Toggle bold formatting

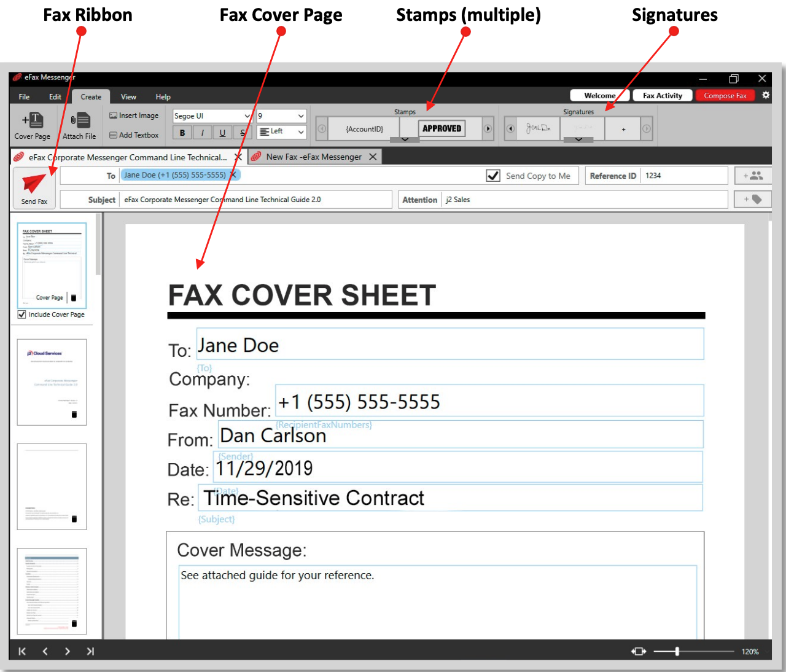tap(182, 133)
